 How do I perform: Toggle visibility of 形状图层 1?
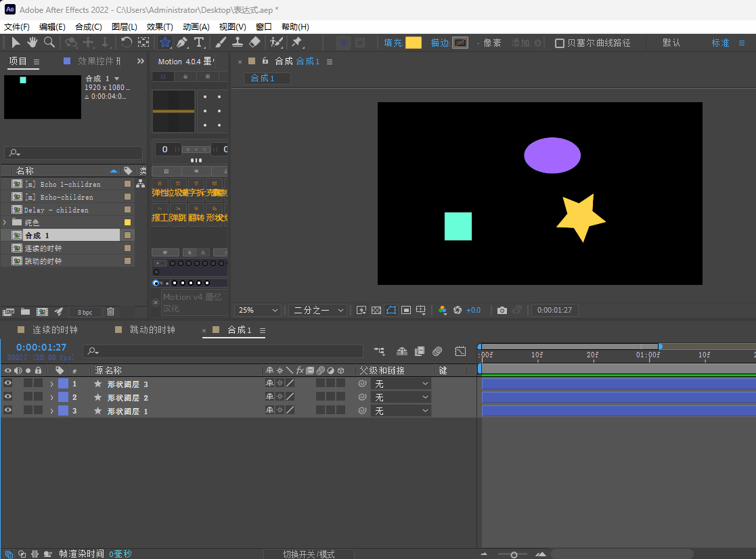(8, 411)
